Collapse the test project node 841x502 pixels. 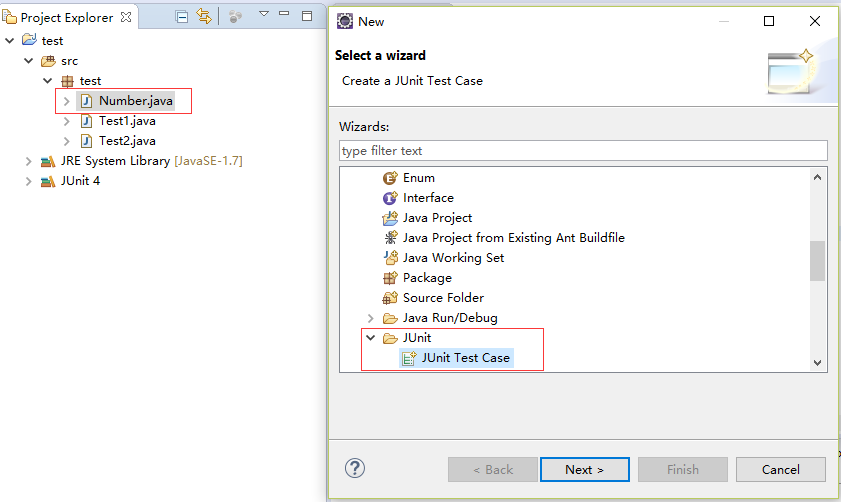point(10,41)
